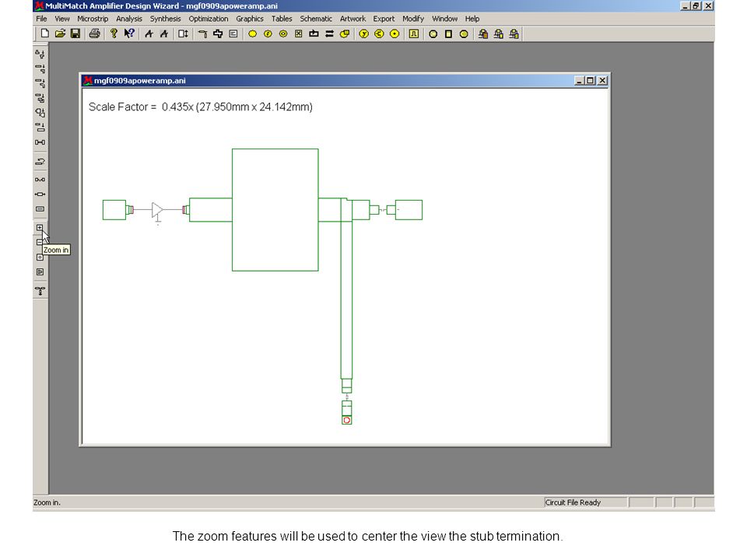
Task: Print using the printer icon
Action: click(94, 33)
